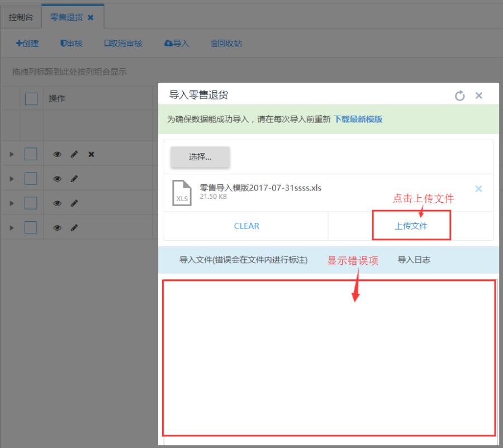Switch to the 控制台 tab

point(21,17)
